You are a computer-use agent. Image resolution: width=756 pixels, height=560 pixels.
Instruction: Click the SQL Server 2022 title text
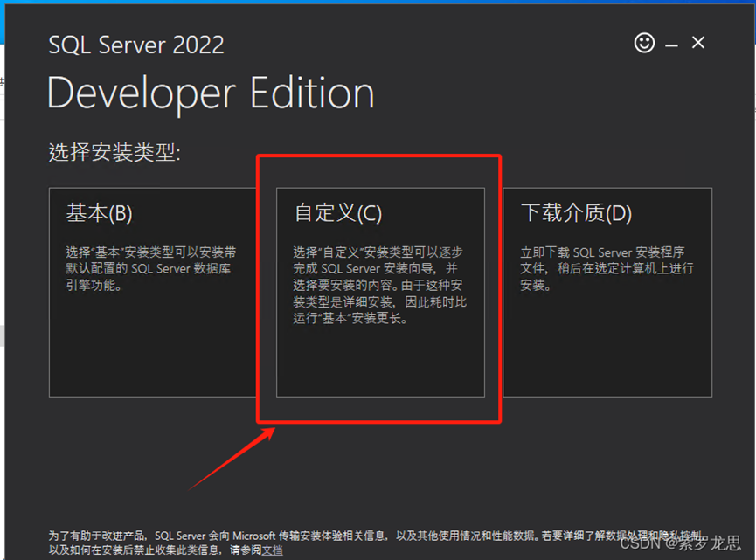(136, 45)
